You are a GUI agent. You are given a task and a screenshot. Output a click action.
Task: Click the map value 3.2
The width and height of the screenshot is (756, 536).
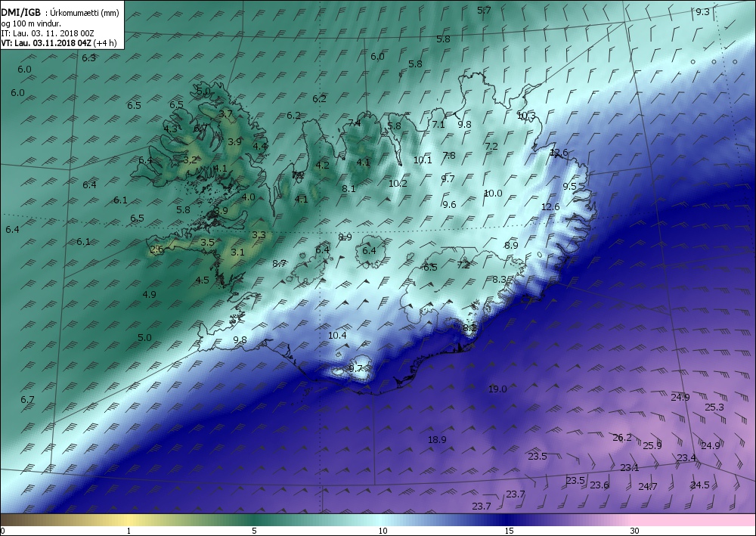pos(190,160)
